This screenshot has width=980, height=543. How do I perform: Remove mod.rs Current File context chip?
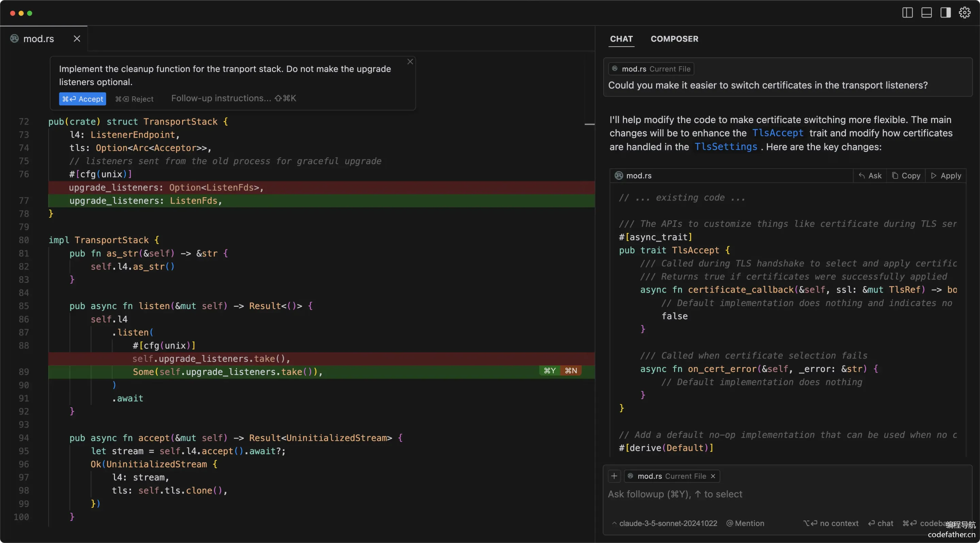tap(713, 476)
